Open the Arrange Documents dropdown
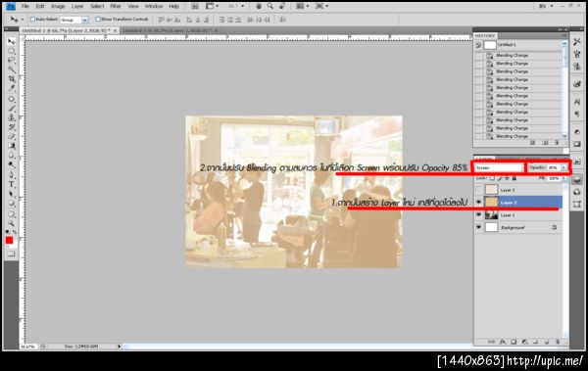The width and height of the screenshot is (588, 371). (302, 7)
